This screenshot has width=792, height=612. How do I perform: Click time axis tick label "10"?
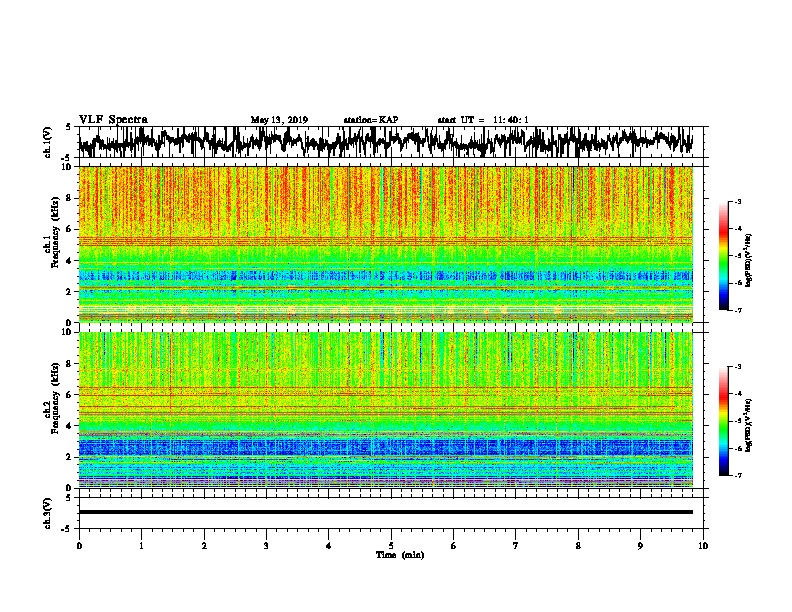tap(703, 546)
